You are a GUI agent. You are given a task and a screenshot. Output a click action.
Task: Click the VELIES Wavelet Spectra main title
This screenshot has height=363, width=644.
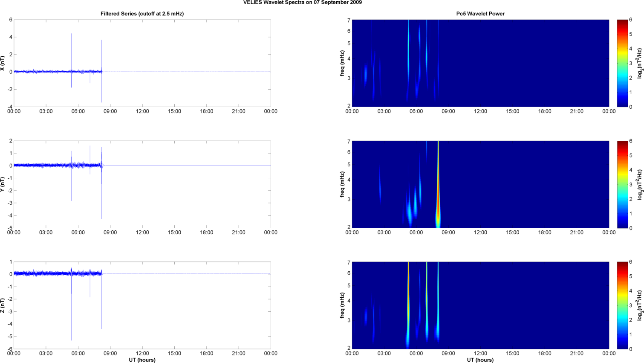pyautogui.click(x=303, y=3)
